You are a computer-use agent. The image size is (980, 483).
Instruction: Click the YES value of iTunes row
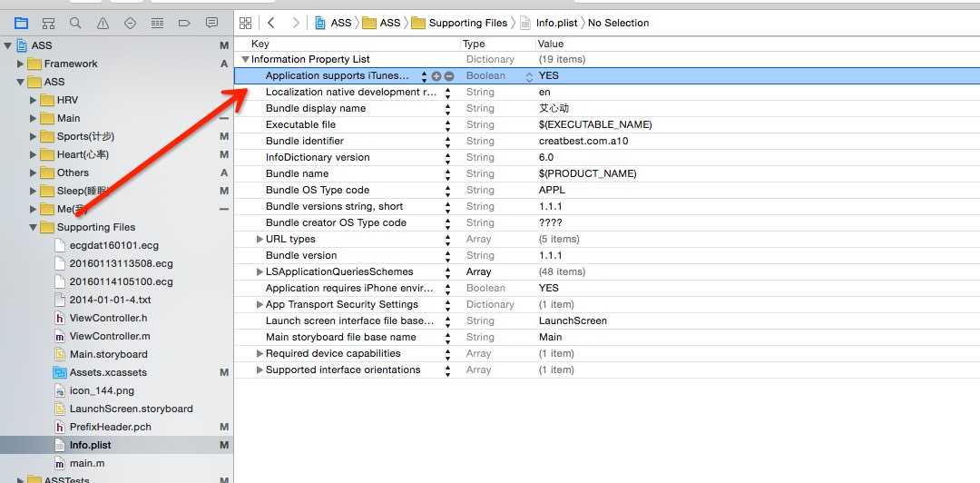pos(549,75)
